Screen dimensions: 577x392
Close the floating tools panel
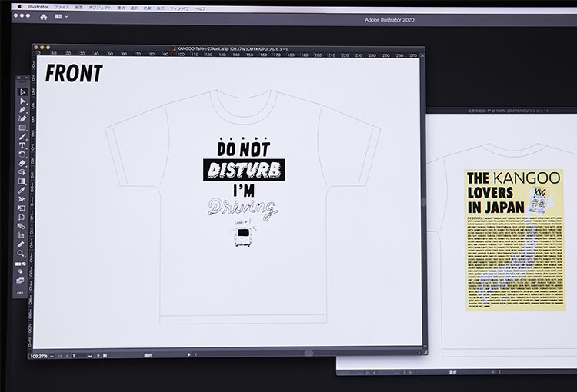point(18,78)
